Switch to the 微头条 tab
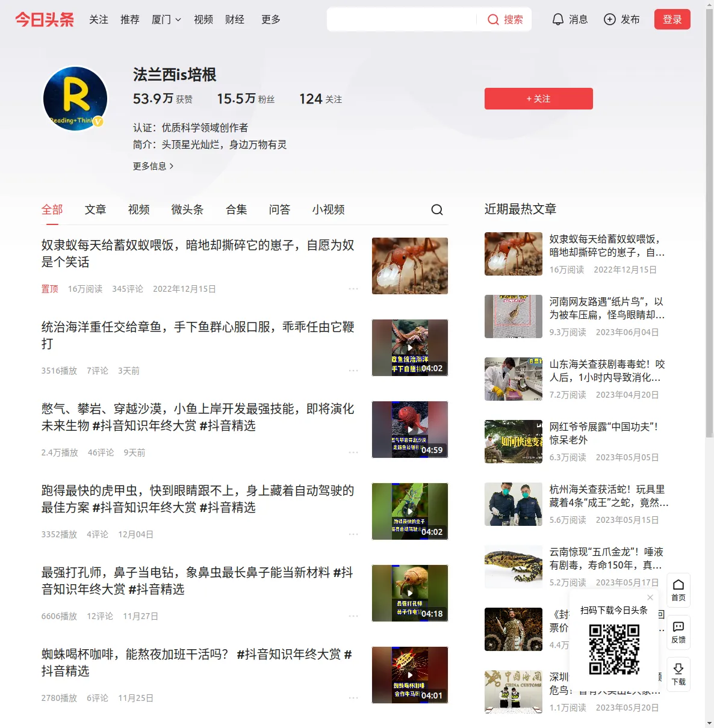Screen dimensions: 714x728 [188, 209]
